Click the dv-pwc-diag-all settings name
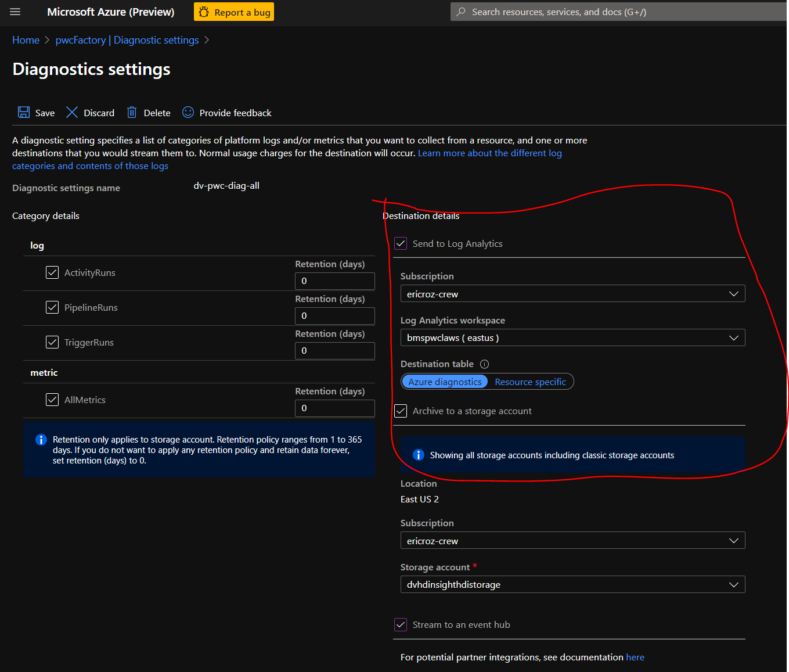Screen dimensions: 789x672 [226, 186]
